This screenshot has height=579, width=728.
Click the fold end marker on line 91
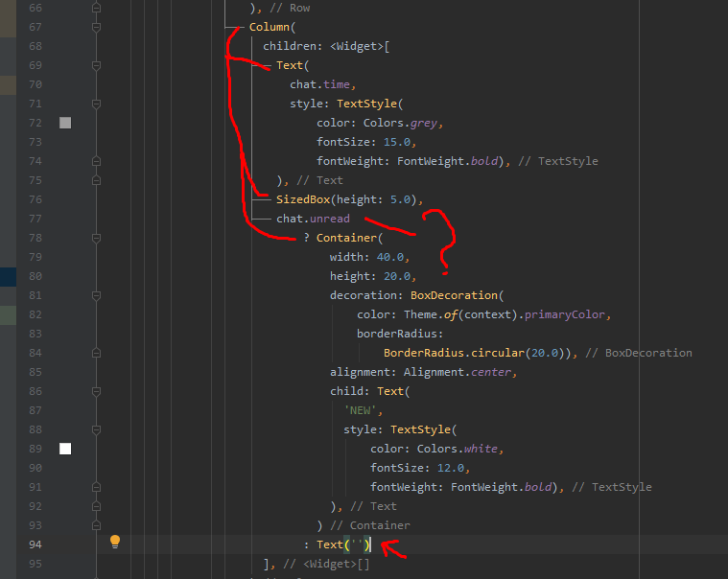pos(96,487)
